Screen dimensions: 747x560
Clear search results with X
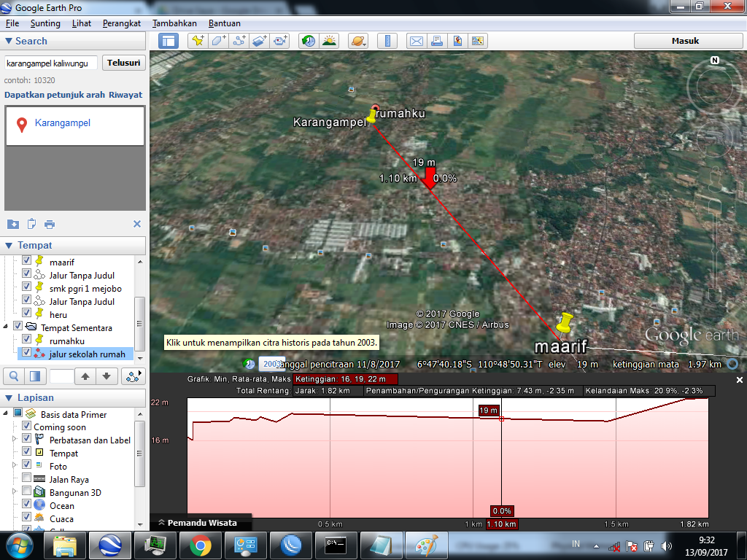(137, 224)
